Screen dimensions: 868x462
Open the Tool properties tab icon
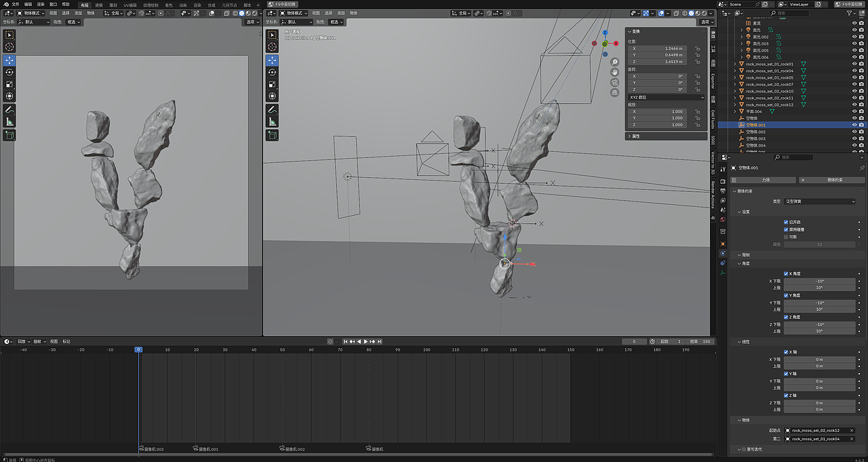tap(723, 168)
